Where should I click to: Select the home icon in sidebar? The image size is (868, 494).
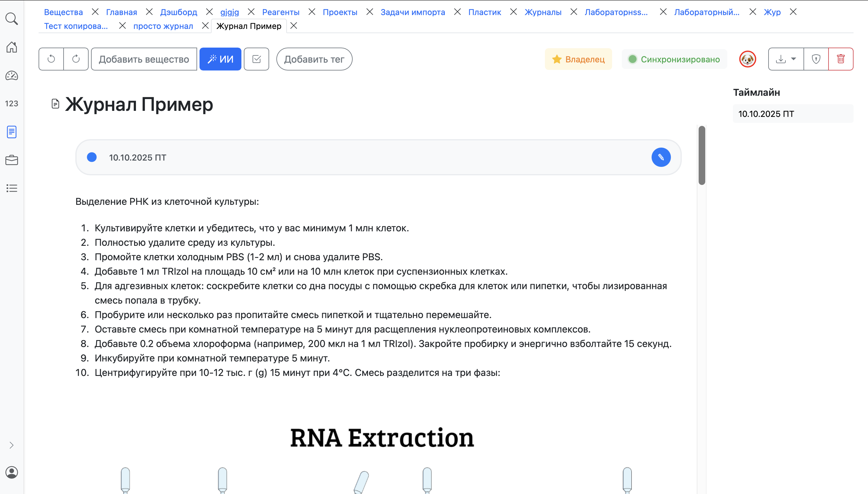pos(12,48)
